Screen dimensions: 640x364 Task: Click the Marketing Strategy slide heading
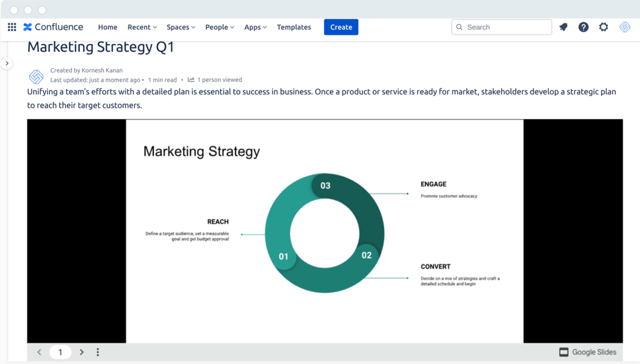coord(202,152)
